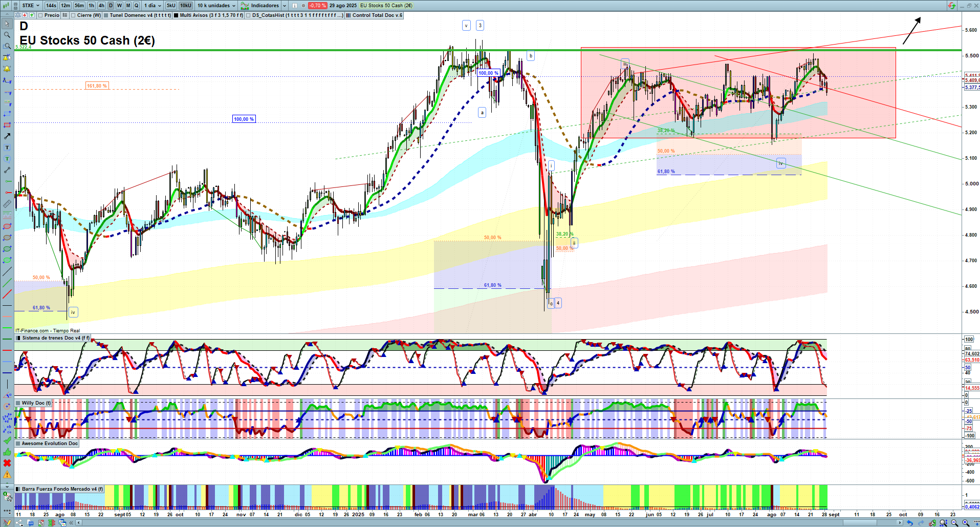Click the yellow alert bell tool
This screenshot has width=980, height=527.
[x=7, y=69]
